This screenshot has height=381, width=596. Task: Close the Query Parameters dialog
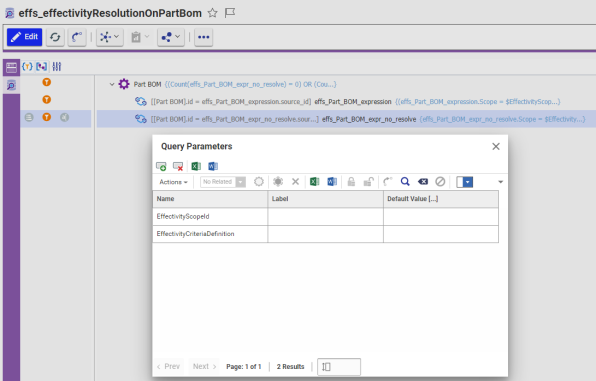coord(496,146)
